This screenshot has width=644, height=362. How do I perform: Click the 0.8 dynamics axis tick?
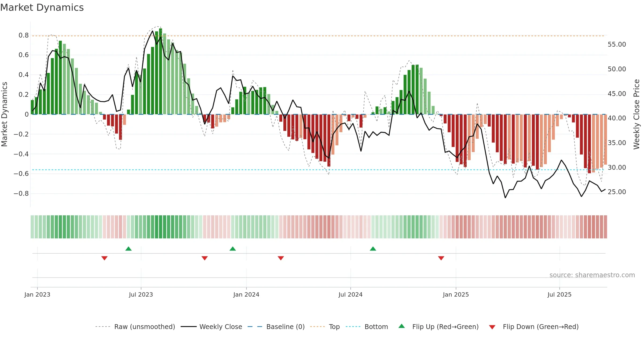(24, 35)
